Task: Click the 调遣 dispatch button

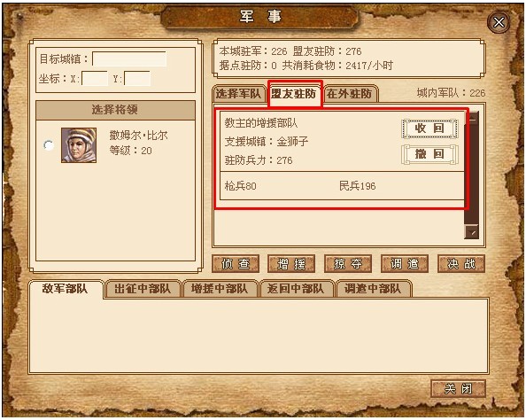Action: coord(405,263)
